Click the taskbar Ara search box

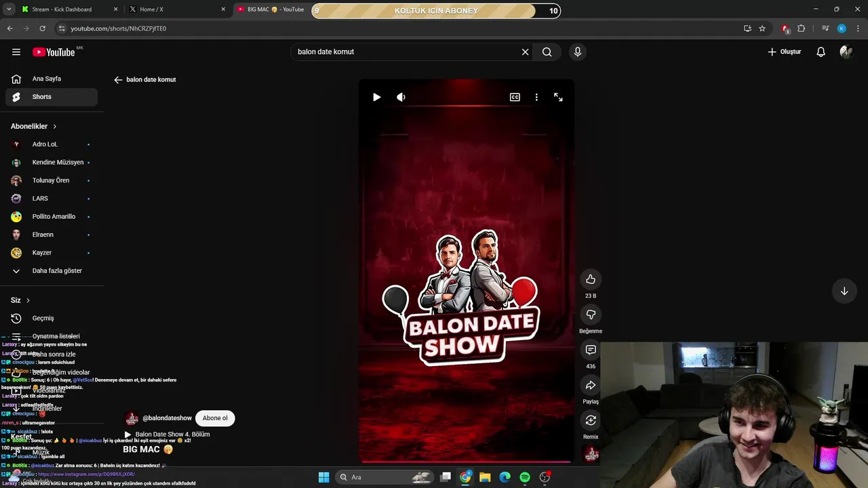pyautogui.click(x=384, y=477)
